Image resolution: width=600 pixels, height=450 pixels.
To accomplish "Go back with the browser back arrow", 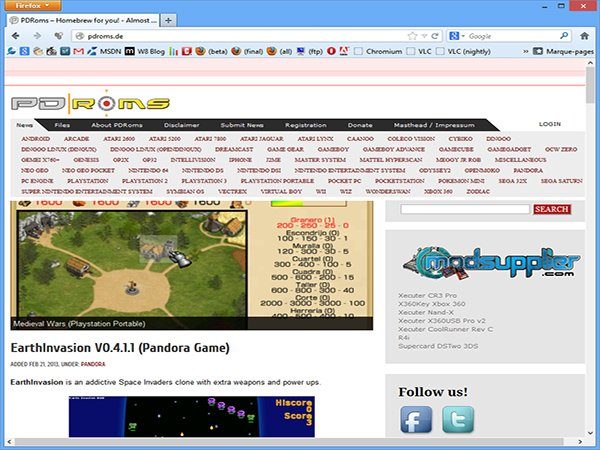I will coord(16,36).
